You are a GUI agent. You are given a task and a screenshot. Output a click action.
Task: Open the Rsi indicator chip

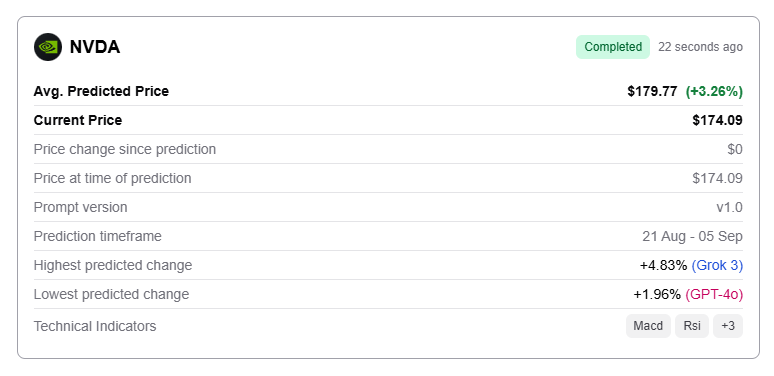(692, 326)
